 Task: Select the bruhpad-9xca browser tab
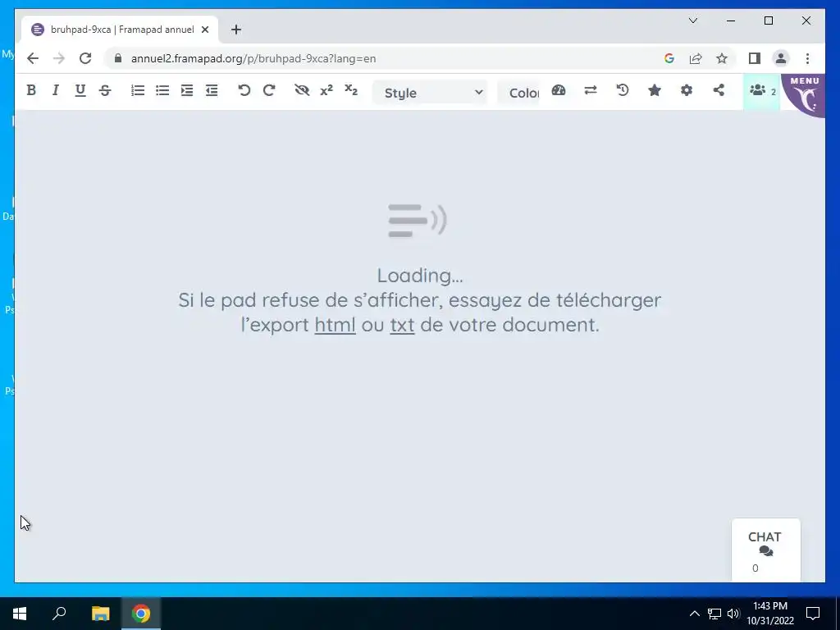click(120, 30)
